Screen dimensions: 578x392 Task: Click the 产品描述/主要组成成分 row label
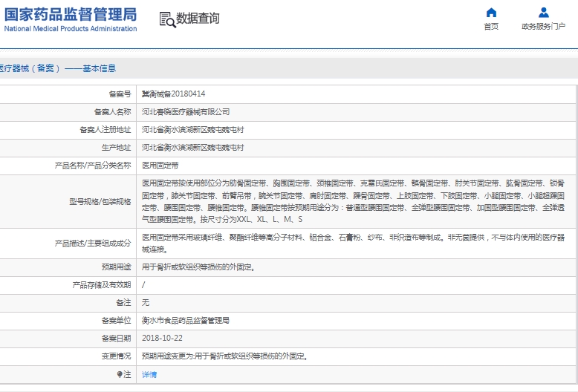point(93,243)
